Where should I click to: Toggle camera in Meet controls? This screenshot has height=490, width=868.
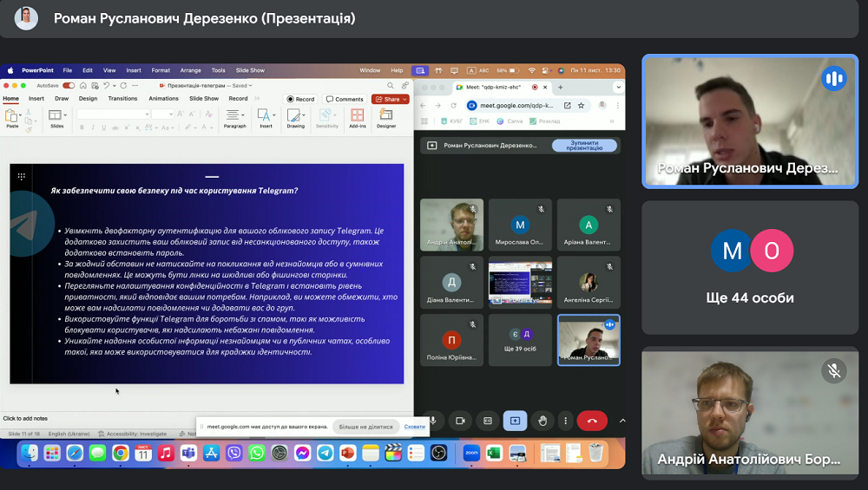[460, 421]
